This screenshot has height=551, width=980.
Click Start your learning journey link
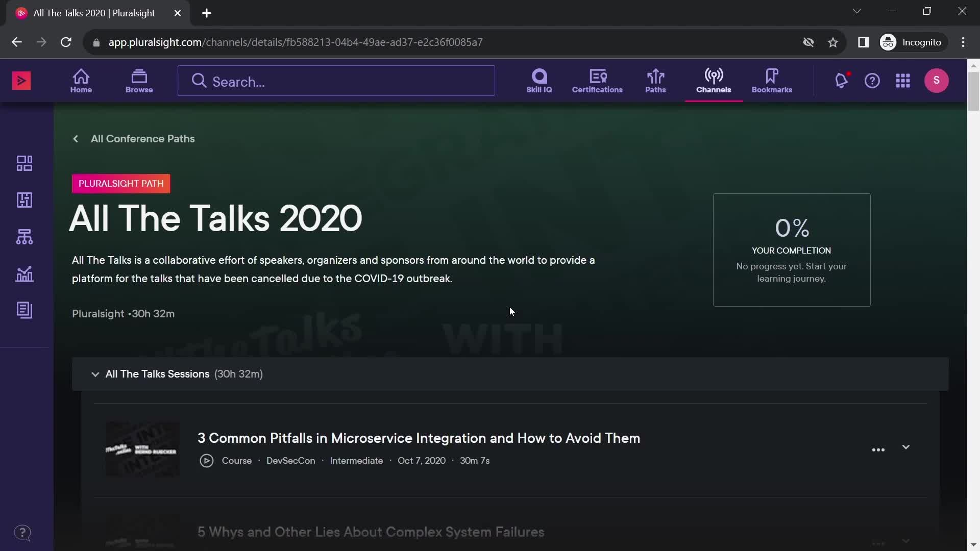pos(792,272)
